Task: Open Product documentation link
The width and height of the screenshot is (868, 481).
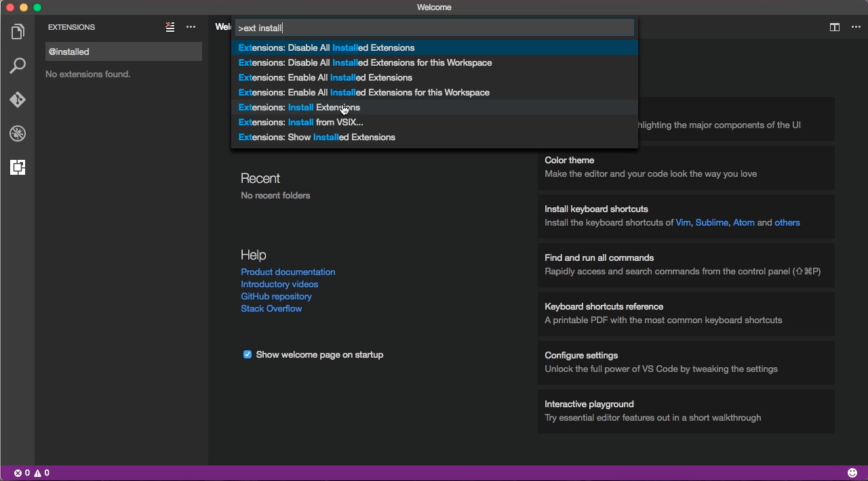Action: click(288, 272)
